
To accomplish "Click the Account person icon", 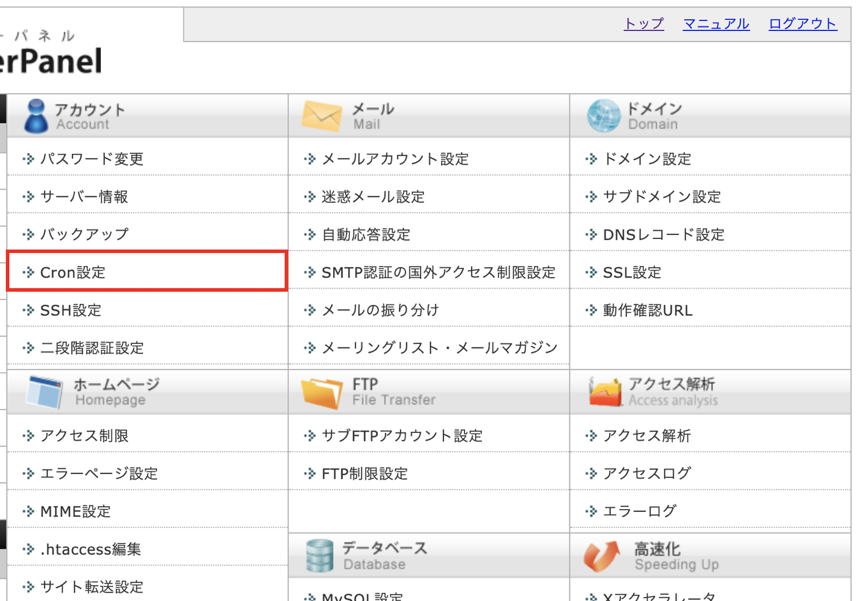I will pos(36,115).
